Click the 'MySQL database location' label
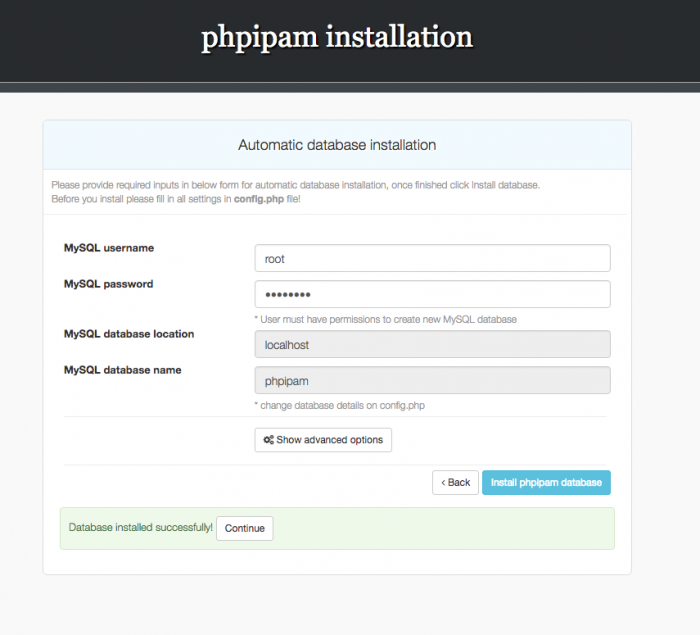This screenshot has height=635, width=700. coord(129,334)
